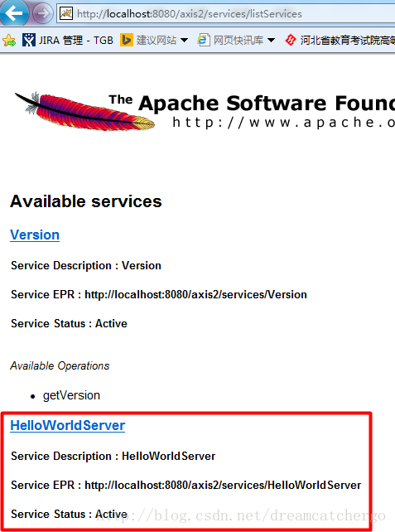Open the 河北省教育考试院 bookmark
The image size is (395, 532).
(340, 40)
